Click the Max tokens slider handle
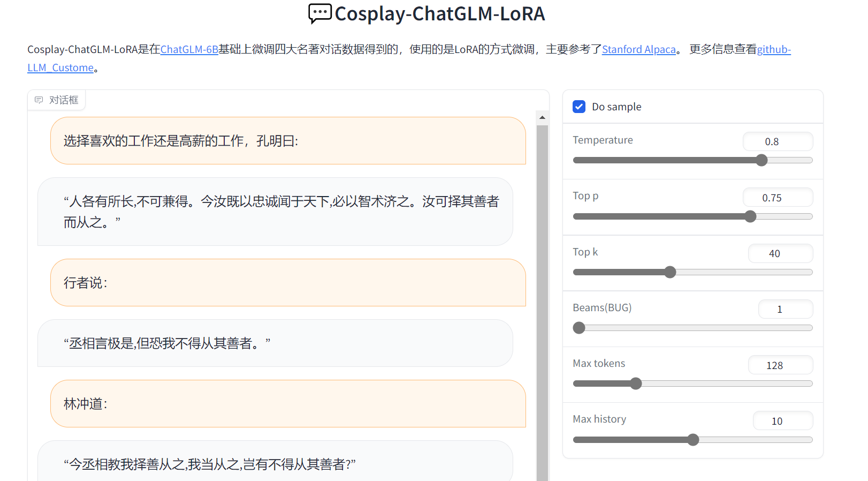The height and width of the screenshot is (481, 868). (636, 384)
